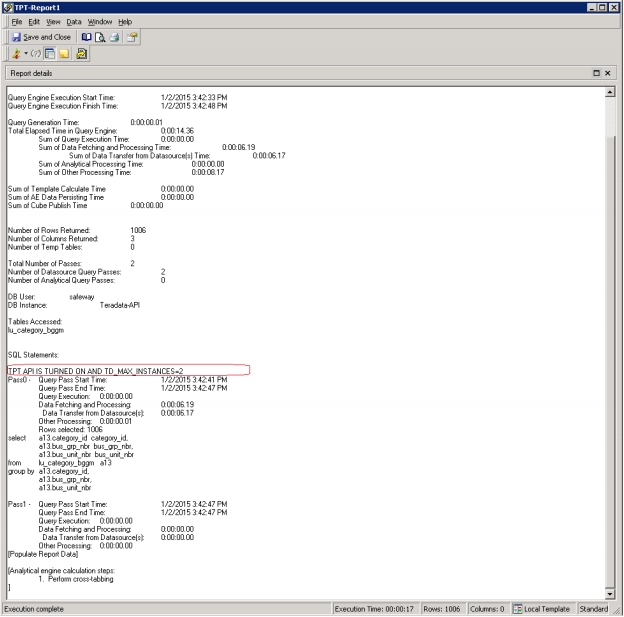Viewport: 624px width, 617px height.
Task: Maximize the Report details panel
Action: point(596,73)
